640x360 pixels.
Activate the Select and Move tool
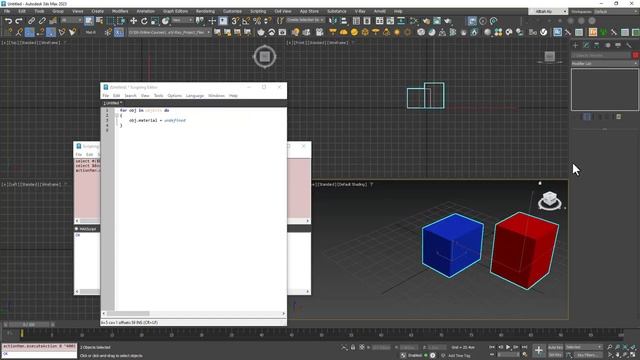tap(133, 21)
